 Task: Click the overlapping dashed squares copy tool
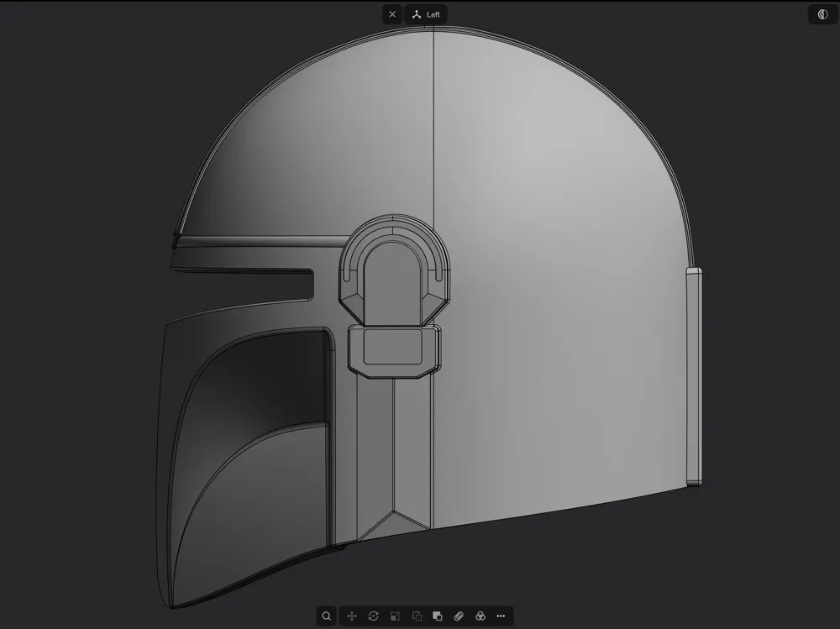[x=417, y=616]
